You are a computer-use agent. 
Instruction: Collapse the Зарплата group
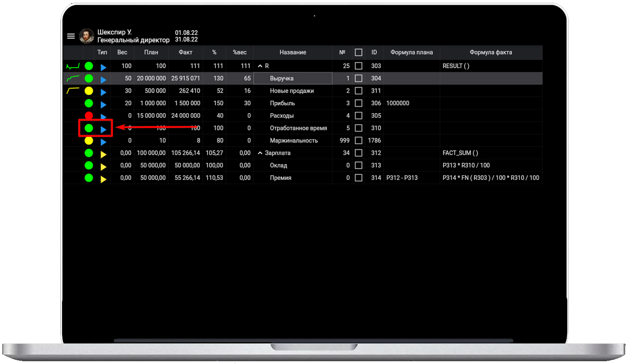(x=260, y=153)
